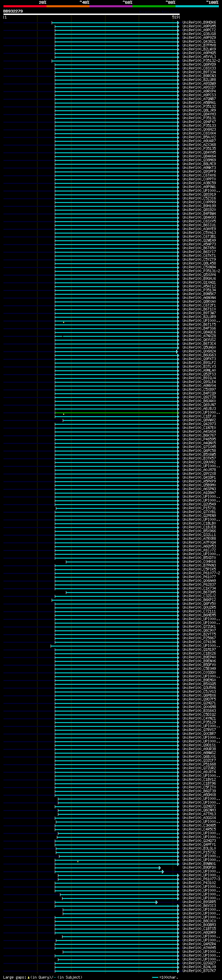Click label UniRef100_Q06H23
The height and width of the screenshot is (980, 222).
coord(199,129)
